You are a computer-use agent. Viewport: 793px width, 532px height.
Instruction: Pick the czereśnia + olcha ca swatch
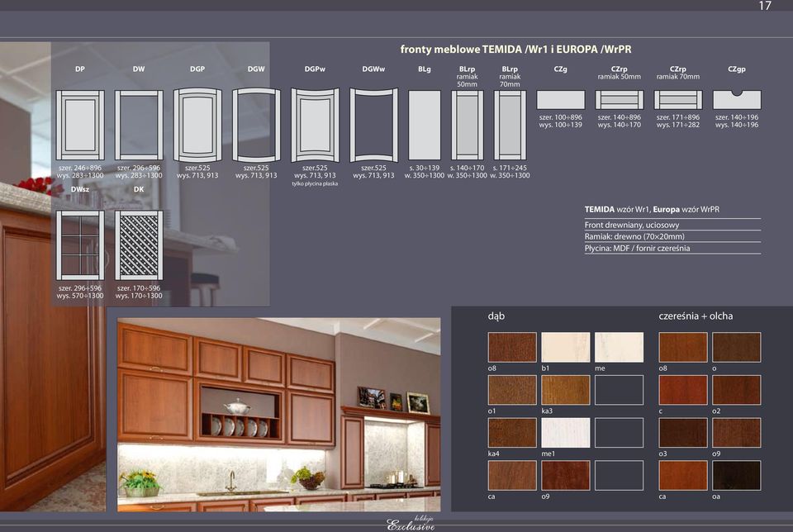683,475
